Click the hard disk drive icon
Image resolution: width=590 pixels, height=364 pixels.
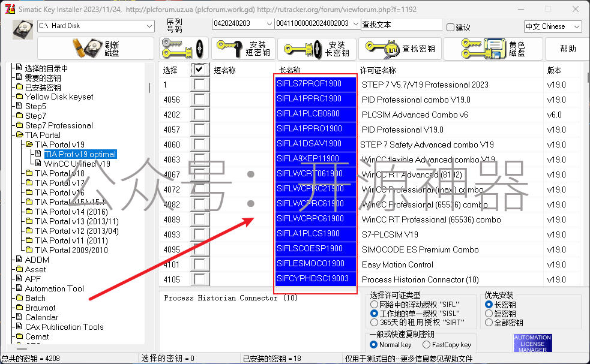[22, 29]
